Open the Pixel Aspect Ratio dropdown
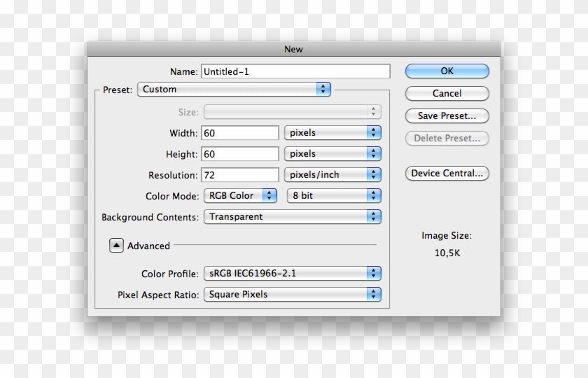This screenshot has width=588, height=378. (x=293, y=295)
